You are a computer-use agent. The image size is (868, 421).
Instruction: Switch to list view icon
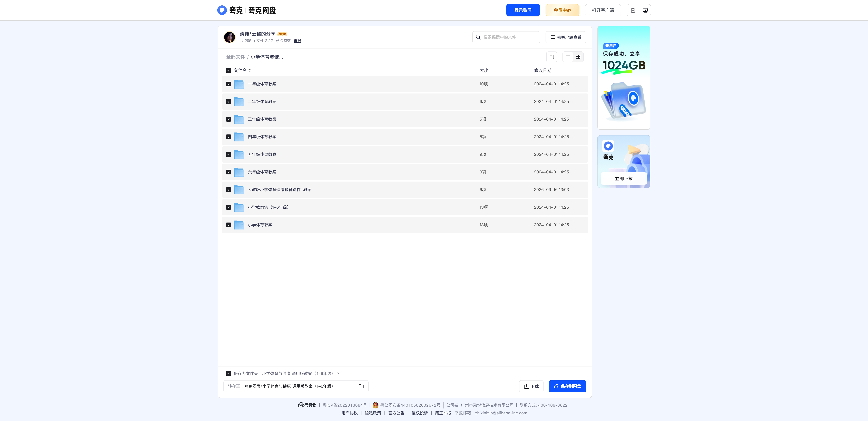[x=568, y=57]
